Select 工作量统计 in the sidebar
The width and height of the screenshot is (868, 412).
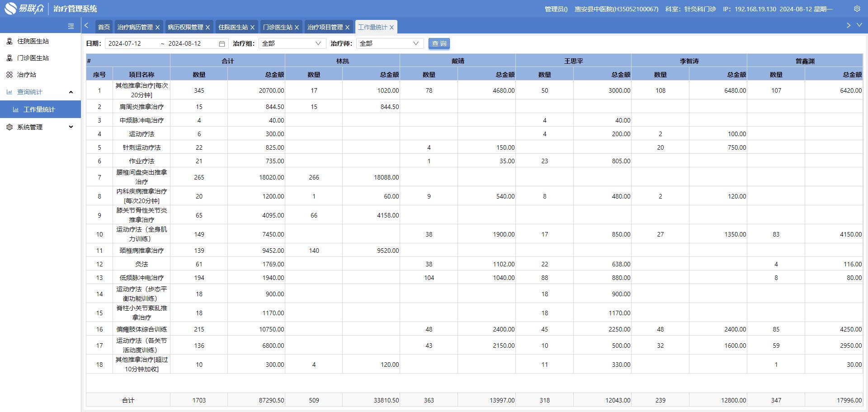tap(40, 109)
